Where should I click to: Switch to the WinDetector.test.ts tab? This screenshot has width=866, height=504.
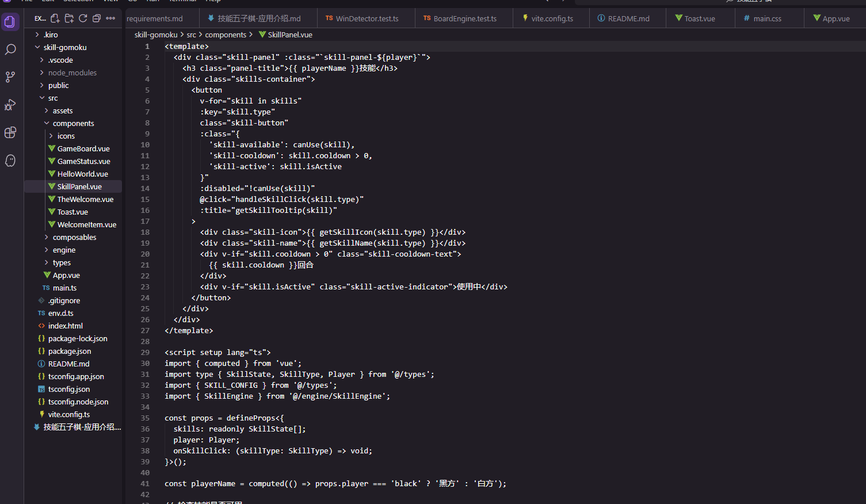pyautogui.click(x=367, y=18)
